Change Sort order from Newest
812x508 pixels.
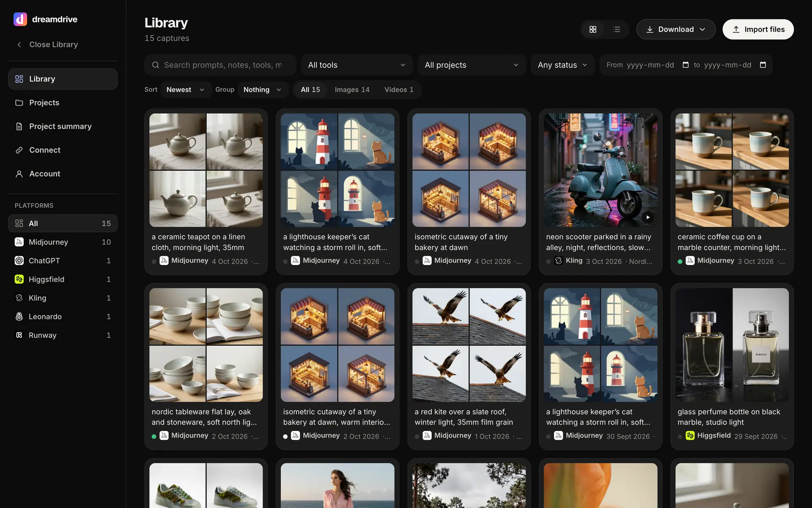pyautogui.click(x=186, y=90)
